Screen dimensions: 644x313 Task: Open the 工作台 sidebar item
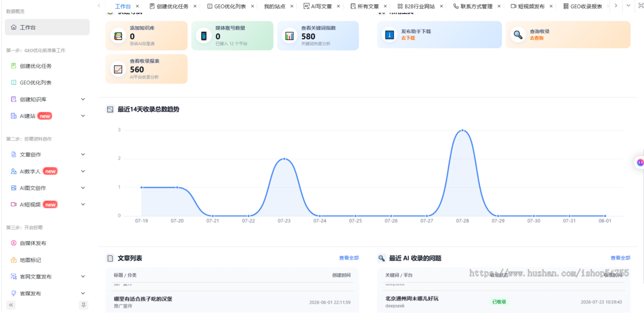click(x=47, y=27)
